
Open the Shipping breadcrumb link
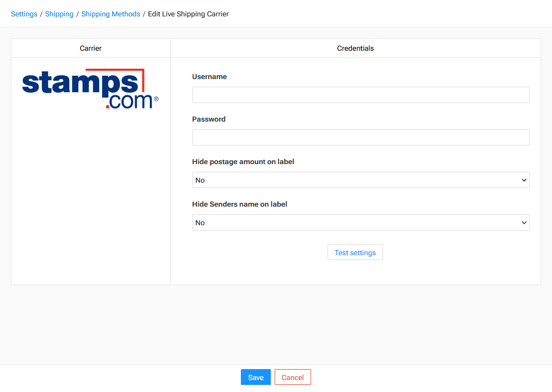click(59, 14)
